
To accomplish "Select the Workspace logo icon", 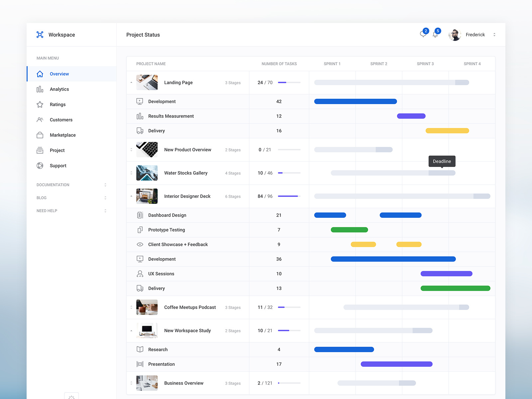I will point(40,35).
